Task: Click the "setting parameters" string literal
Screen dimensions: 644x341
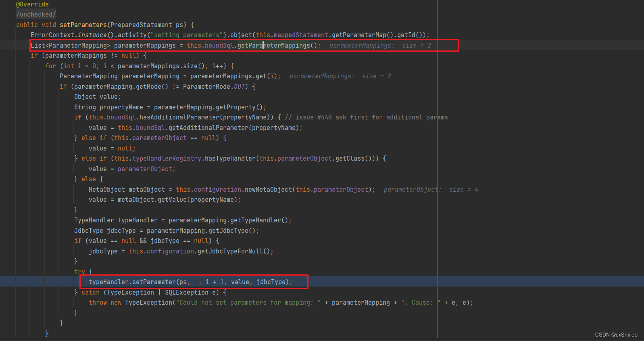Action: [x=187, y=35]
